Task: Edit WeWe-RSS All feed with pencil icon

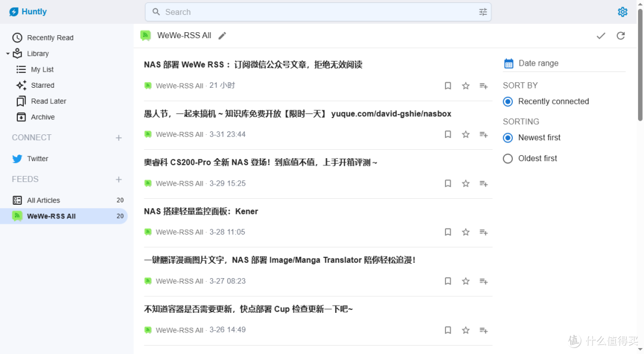Action: pos(222,36)
